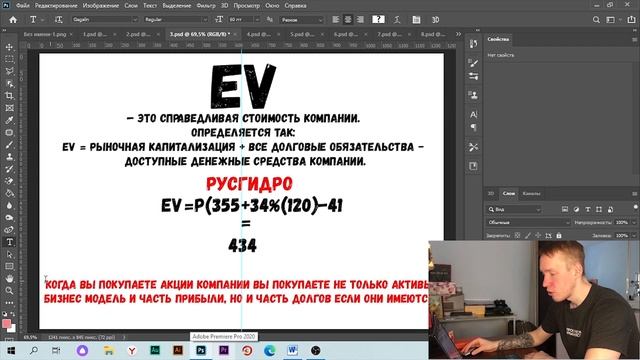640x360 pixels.
Task: Toggle the Character and Paragraph panels button
Action: click(416, 20)
